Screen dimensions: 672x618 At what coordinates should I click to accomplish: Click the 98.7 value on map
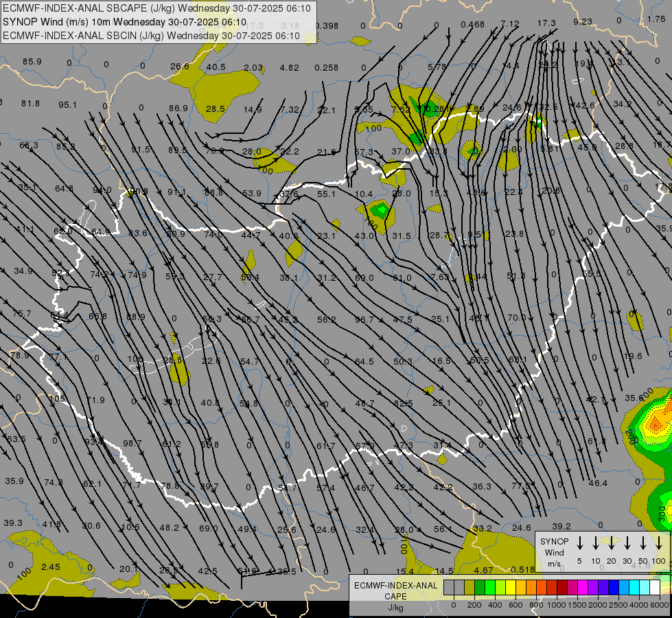132,443
